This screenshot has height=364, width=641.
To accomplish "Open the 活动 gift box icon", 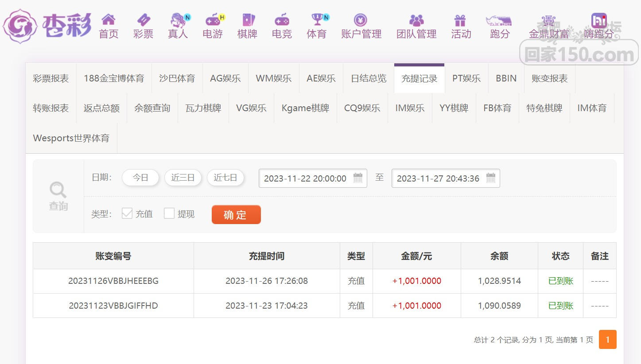I will (460, 20).
